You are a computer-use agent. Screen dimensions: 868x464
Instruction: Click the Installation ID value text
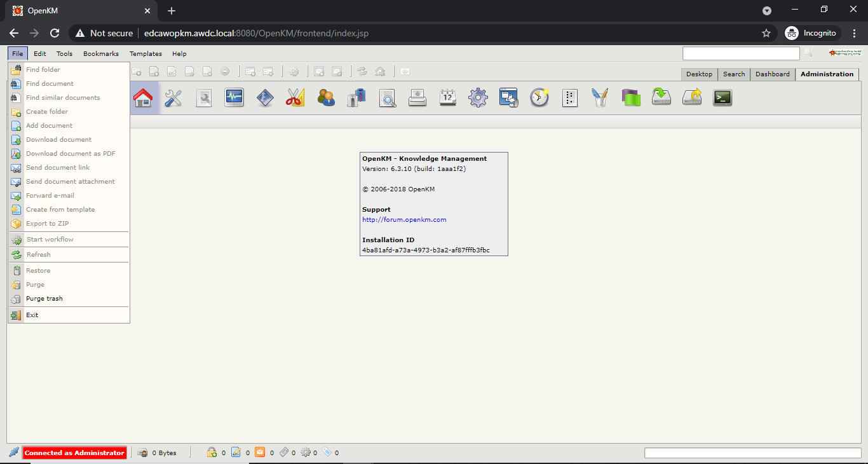pyautogui.click(x=426, y=250)
